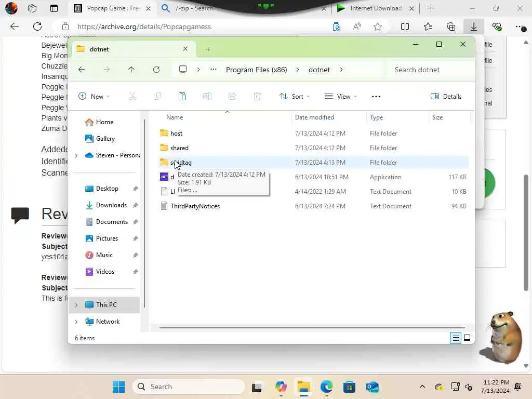
Task: Open Documents in navigation pane
Action: [112, 222]
